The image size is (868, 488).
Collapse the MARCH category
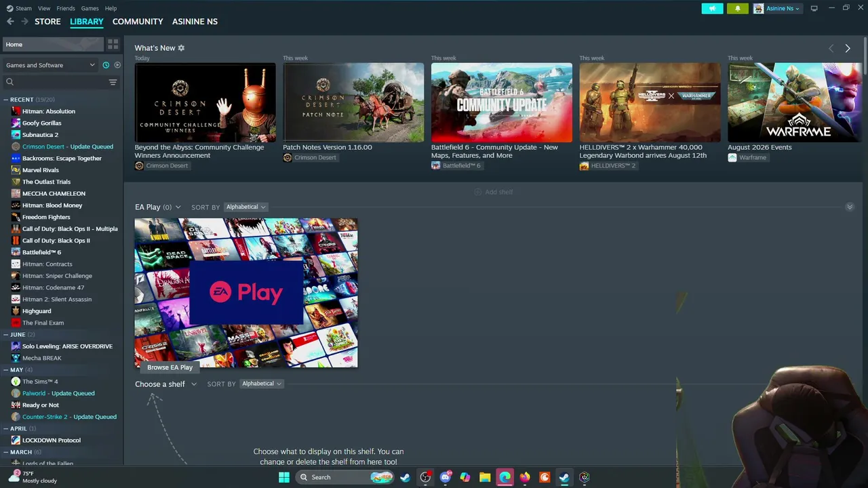[x=6, y=452]
